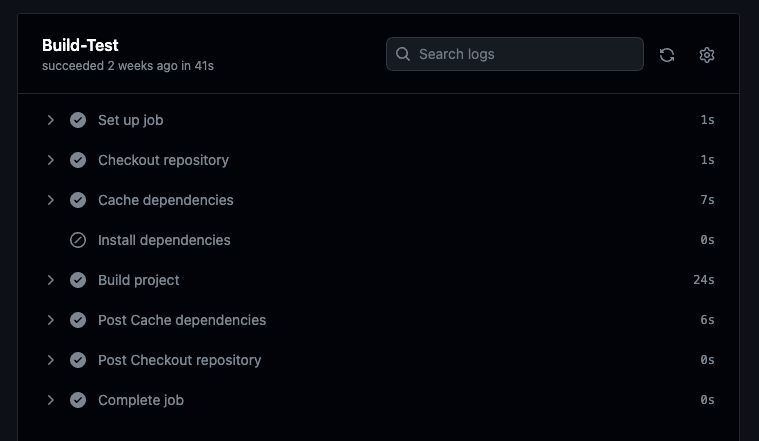Open the Post Checkout repository step
The height and width of the screenshot is (441, 759).
(179, 360)
